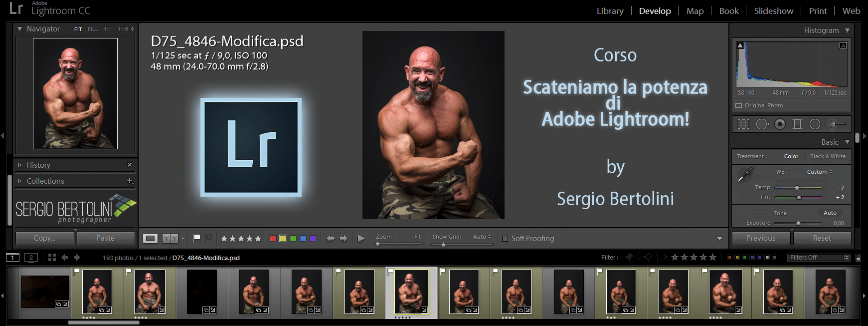Click the Tint slider handle
Screen dimensions: 868x326
tap(799, 197)
